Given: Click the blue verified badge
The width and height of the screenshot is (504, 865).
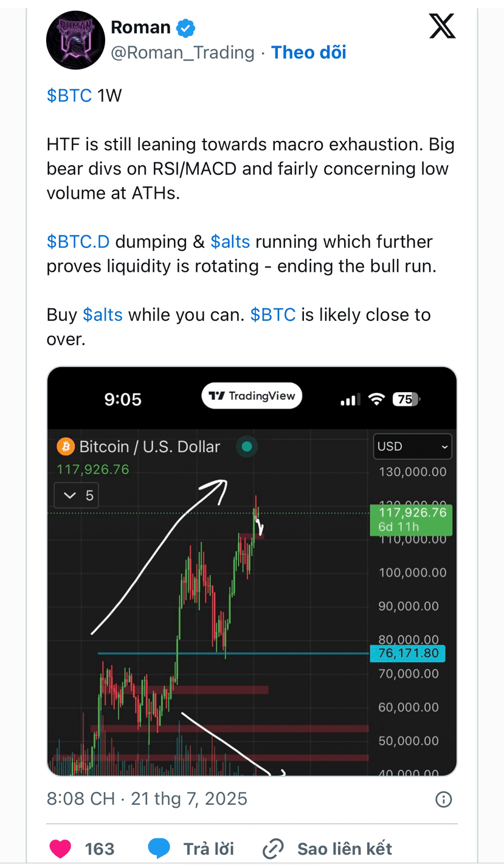Looking at the screenshot, I should point(185,27).
